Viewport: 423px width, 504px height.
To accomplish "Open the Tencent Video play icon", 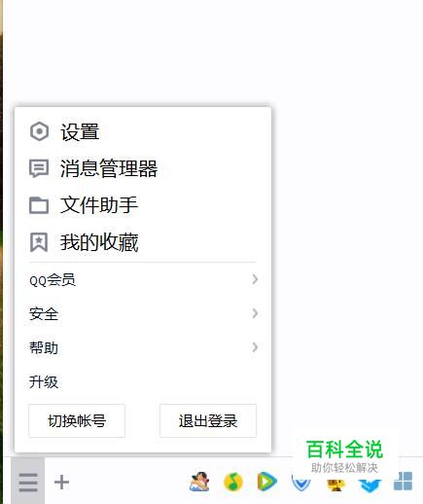I will (267, 482).
